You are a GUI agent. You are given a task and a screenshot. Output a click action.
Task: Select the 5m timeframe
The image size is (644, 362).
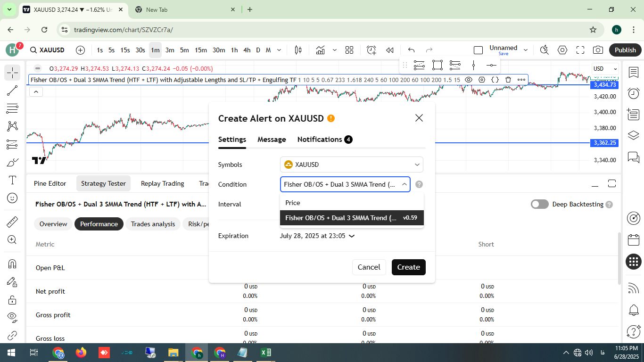184,50
